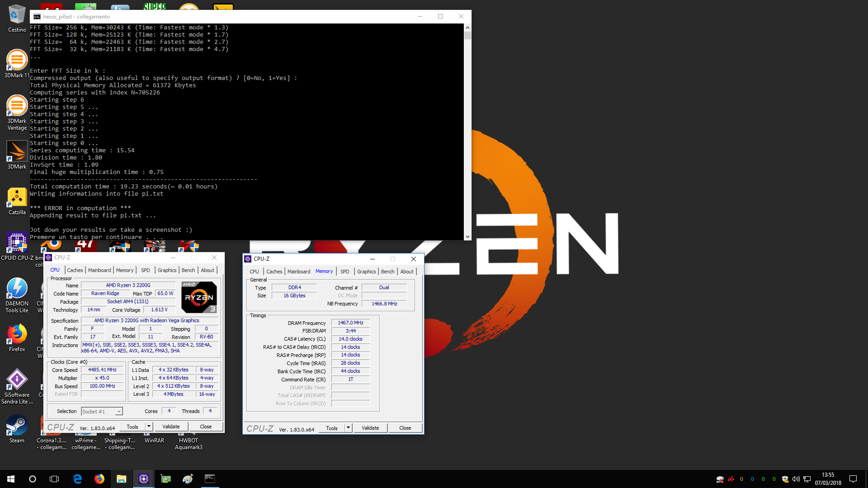The width and height of the screenshot is (868, 488).
Task: Expand the Socket #1 Selection combo box
Action: pyautogui.click(x=102, y=411)
